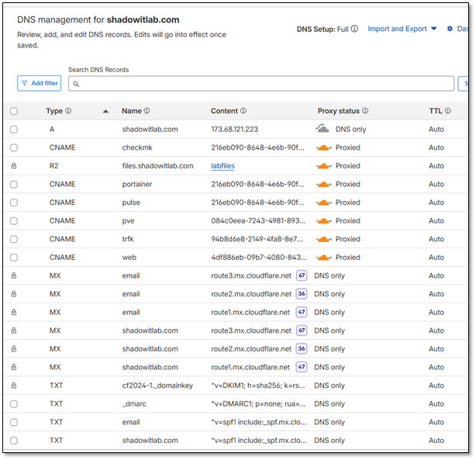The height and width of the screenshot is (460, 476).
Task: Click the sort arrow in the Type column
Action: pyautogui.click(x=105, y=111)
